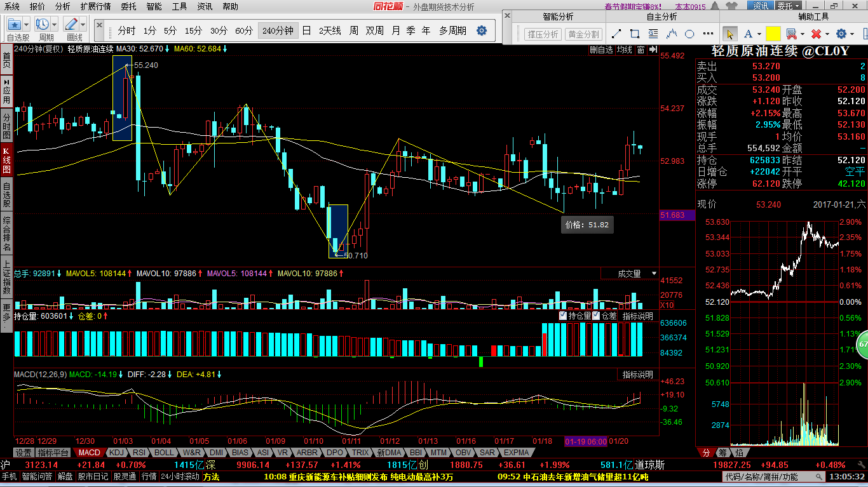The width and height of the screenshot is (868, 487).
Task: Open the 扩展行情 menu
Action: 95,6
